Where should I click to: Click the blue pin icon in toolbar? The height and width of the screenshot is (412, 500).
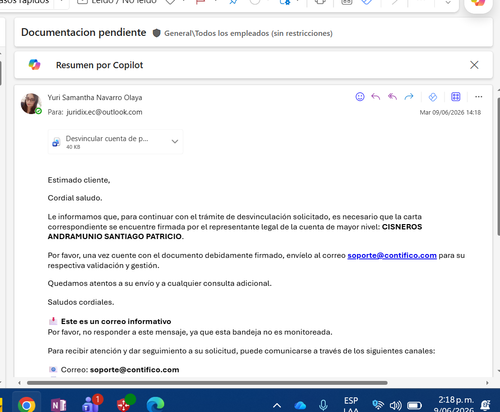pos(233,2)
